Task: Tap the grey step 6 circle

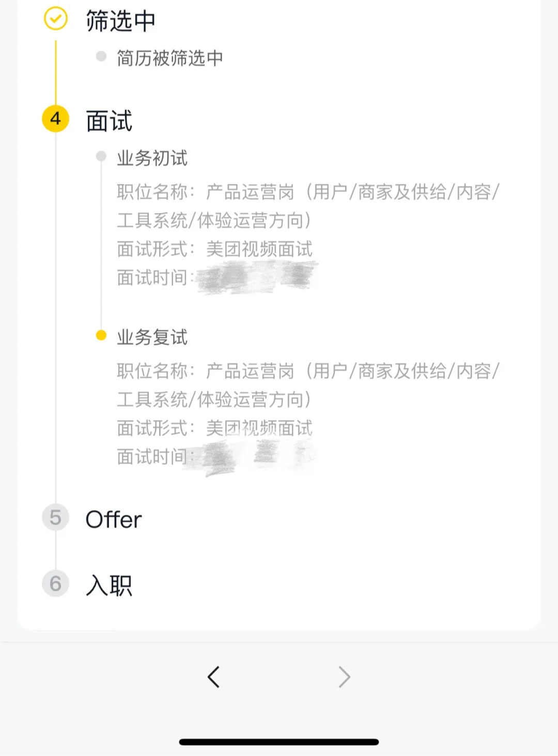Action: [55, 583]
